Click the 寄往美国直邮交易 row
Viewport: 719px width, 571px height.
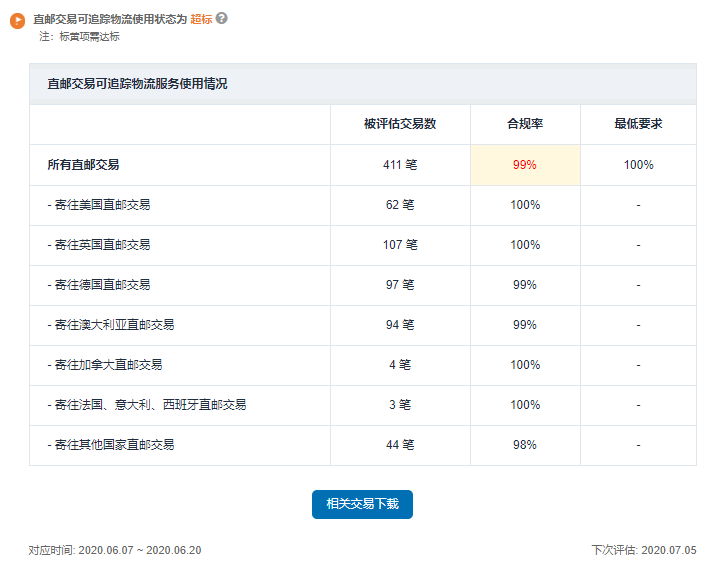click(x=363, y=205)
